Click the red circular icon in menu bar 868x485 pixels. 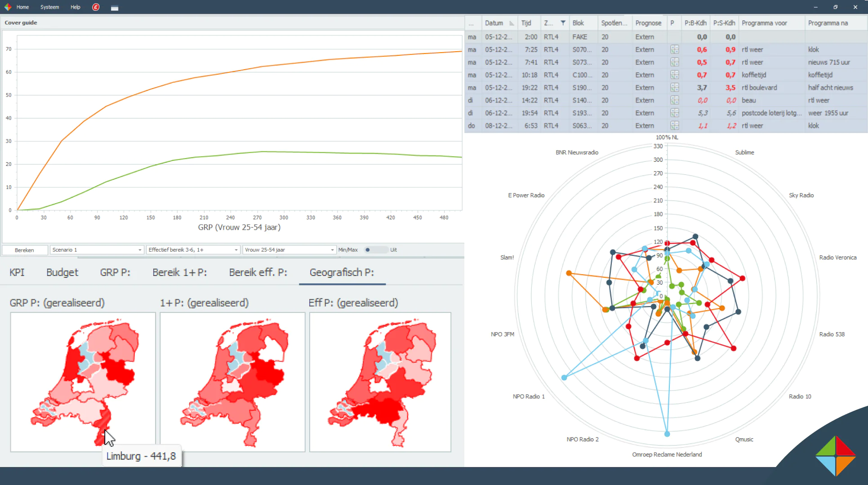pos(96,7)
